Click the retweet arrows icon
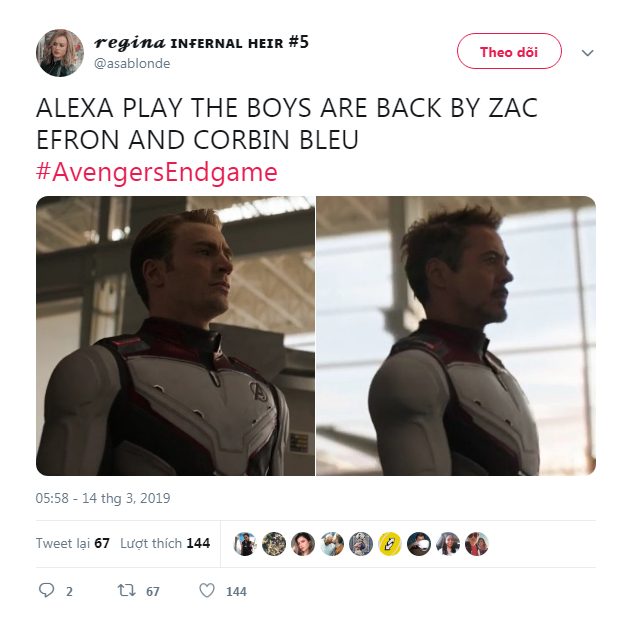 pos(126,591)
